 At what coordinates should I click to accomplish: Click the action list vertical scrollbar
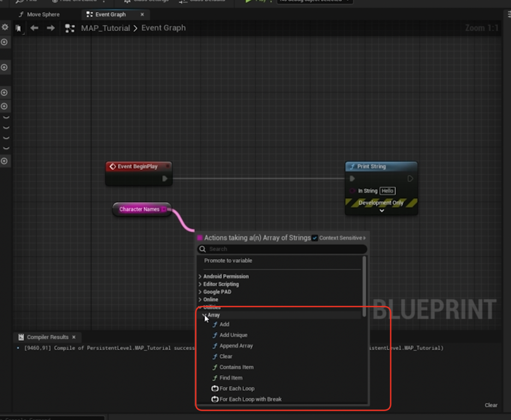(x=364, y=286)
